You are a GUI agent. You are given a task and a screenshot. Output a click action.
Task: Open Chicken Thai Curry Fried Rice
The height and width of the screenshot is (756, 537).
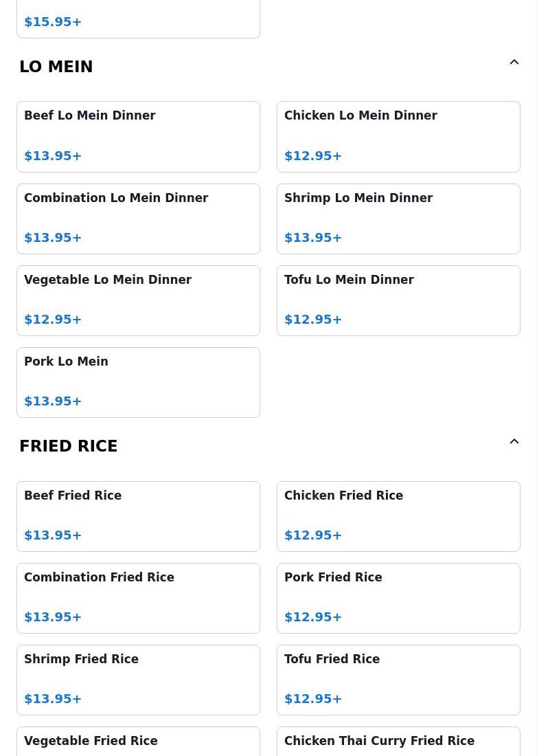coord(398,742)
